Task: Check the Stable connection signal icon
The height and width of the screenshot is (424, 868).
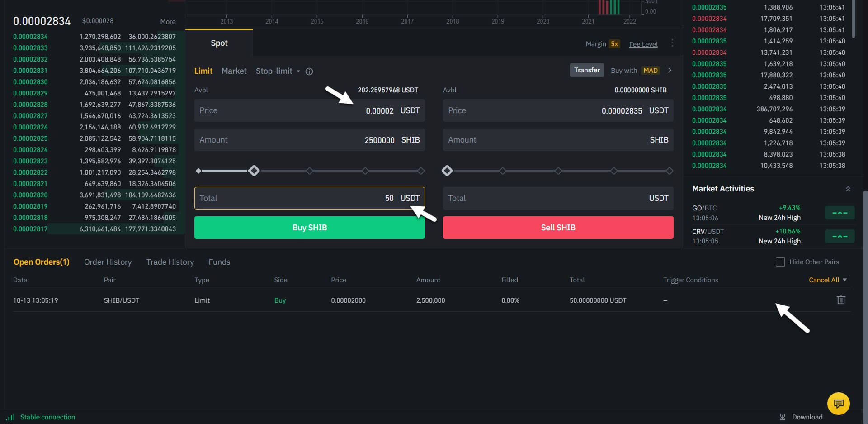Action: coord(10,417)
